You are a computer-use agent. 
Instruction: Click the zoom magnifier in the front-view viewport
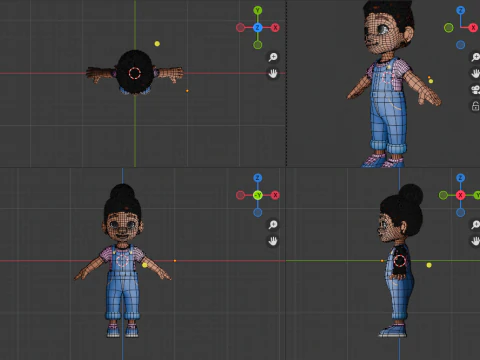[x=273, y=224]
